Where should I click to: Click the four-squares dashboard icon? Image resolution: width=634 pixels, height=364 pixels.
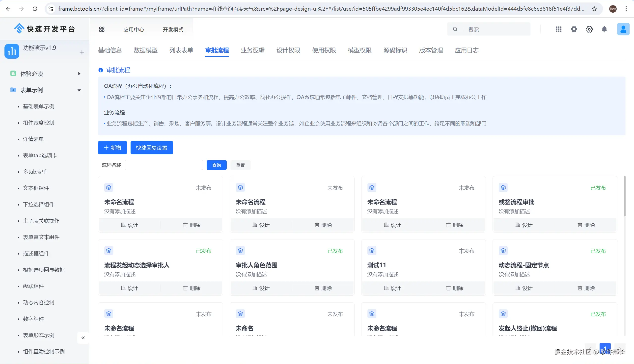tap(102, 29)
